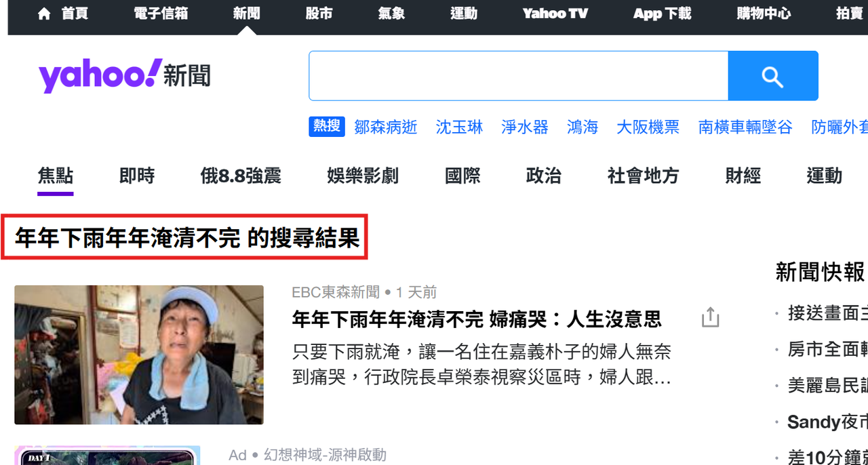Click the trending search 鄒森病逝
The height and width of the screenshot is (465, 868).
pos(386,127)
